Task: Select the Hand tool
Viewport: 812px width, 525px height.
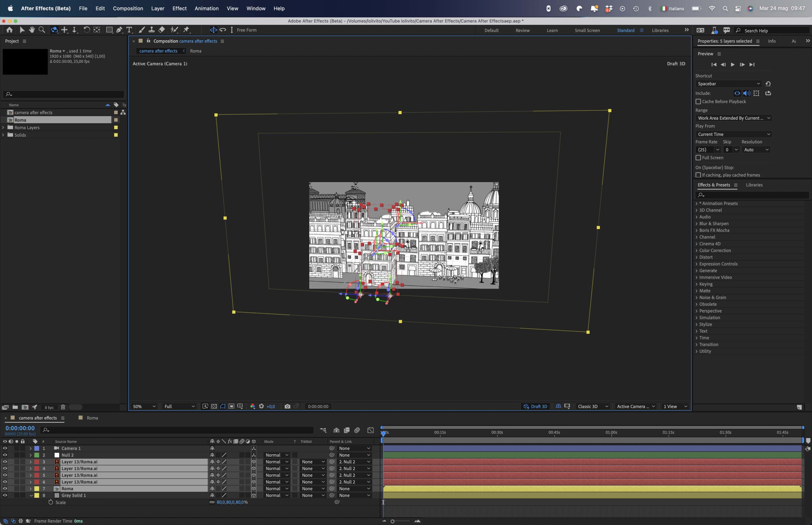Action: pos(32,30)
